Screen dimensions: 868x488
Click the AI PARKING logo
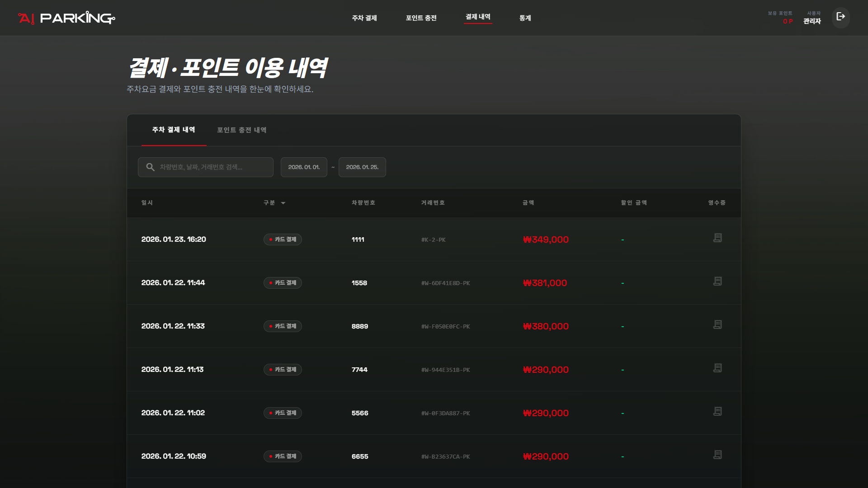(x=66, y=18)
